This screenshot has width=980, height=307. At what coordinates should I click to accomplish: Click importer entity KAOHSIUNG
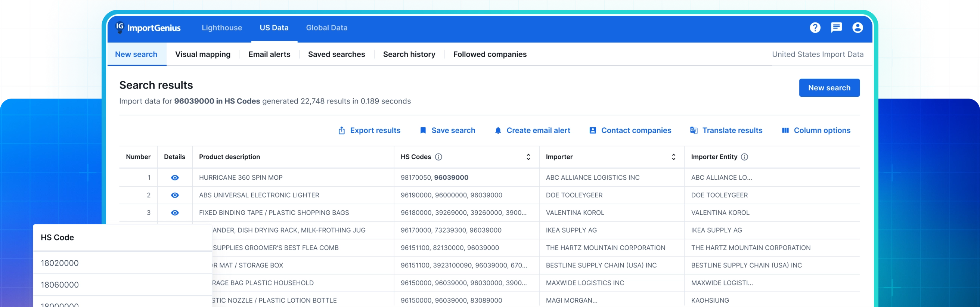coord(710,300)
